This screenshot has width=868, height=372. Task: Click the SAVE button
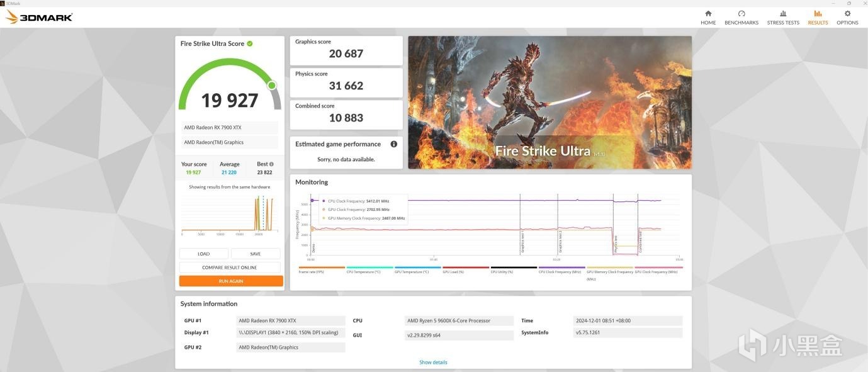256,254
